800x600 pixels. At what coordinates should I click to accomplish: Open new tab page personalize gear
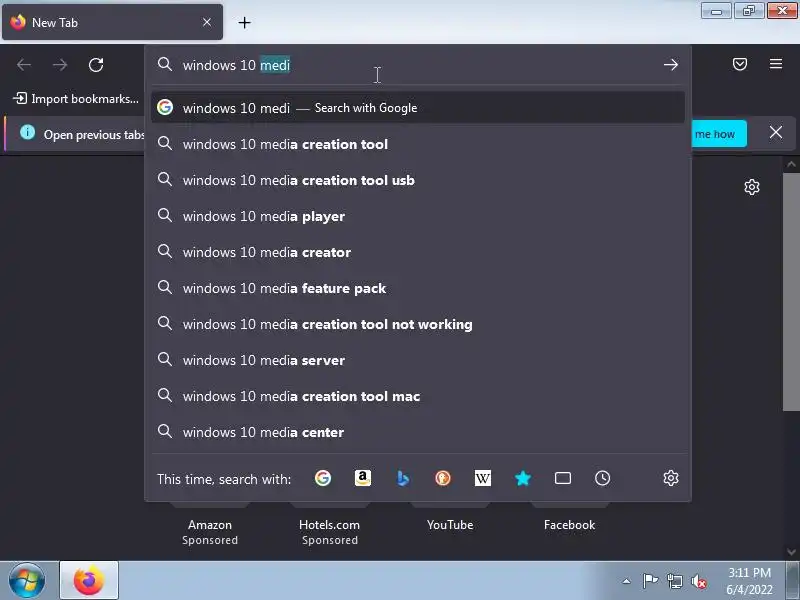click(752, 187)
